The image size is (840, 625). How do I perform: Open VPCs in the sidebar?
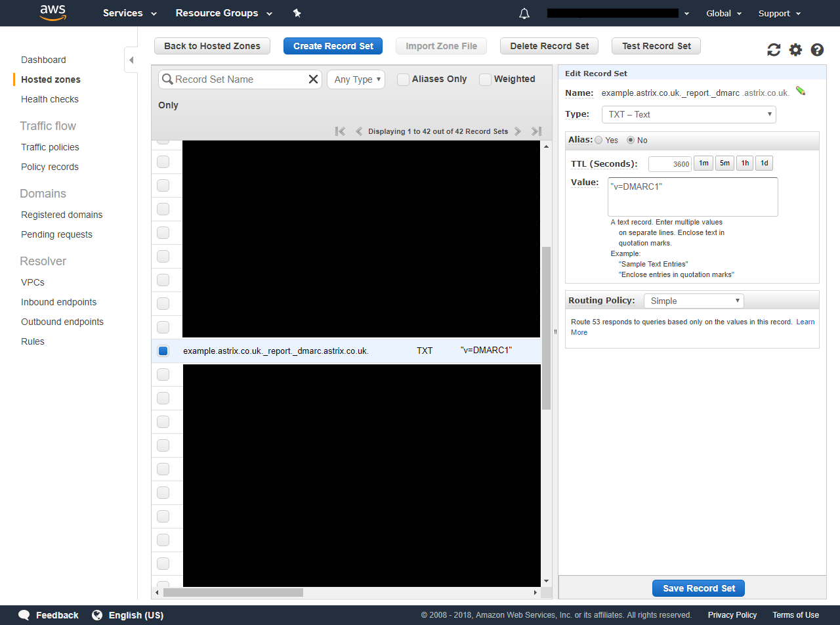33,282
